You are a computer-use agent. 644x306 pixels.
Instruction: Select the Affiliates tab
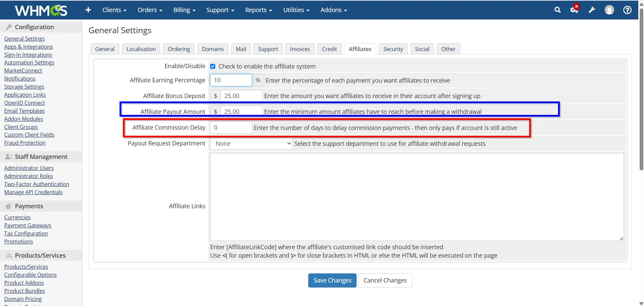point(360,49)
